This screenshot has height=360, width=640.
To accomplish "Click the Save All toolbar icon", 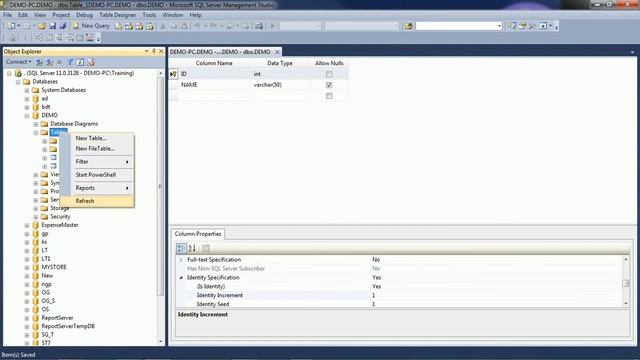I will 63,26.
